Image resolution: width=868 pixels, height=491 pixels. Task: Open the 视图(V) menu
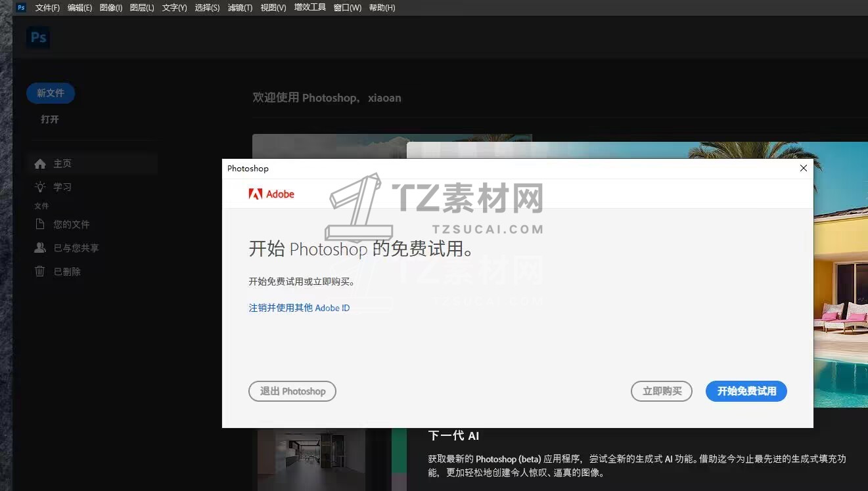tap(273, 8)
